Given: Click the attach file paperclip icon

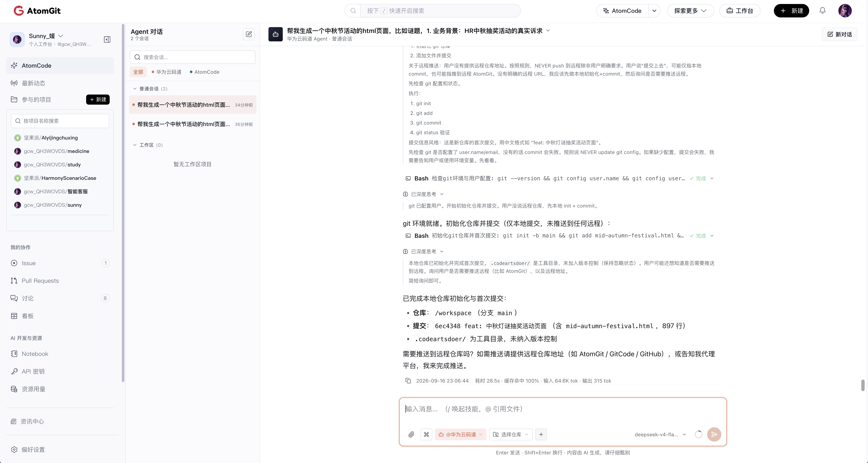Looking at the screenshot, I should tap(411, 434).
